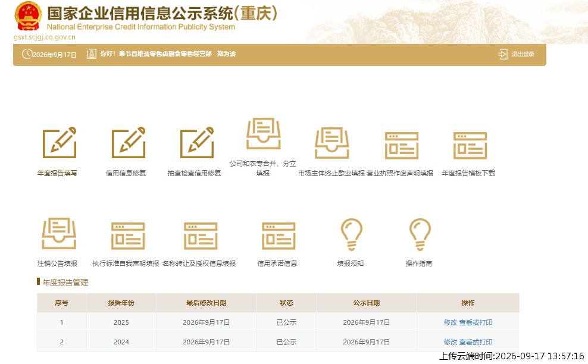
Task: Open 填报须知 light bulb icon
Action: coord(351,235)
